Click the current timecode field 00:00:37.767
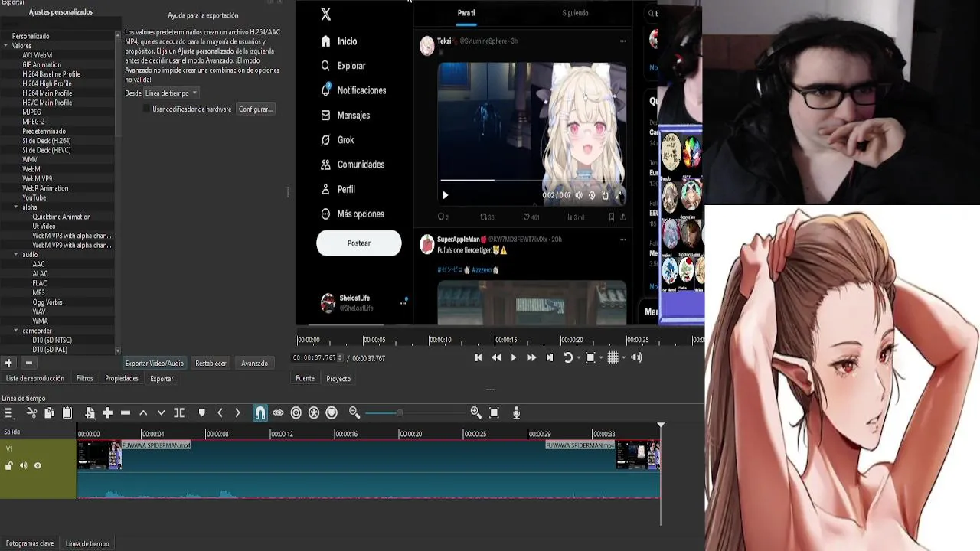The image size is (980, 551). click(315, 358)
